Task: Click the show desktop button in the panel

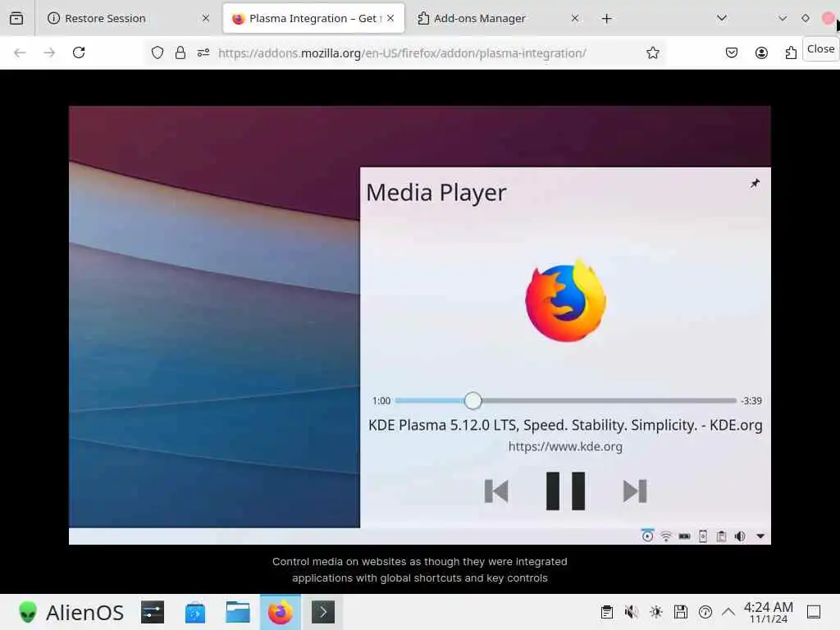Action: coord(814,612)
